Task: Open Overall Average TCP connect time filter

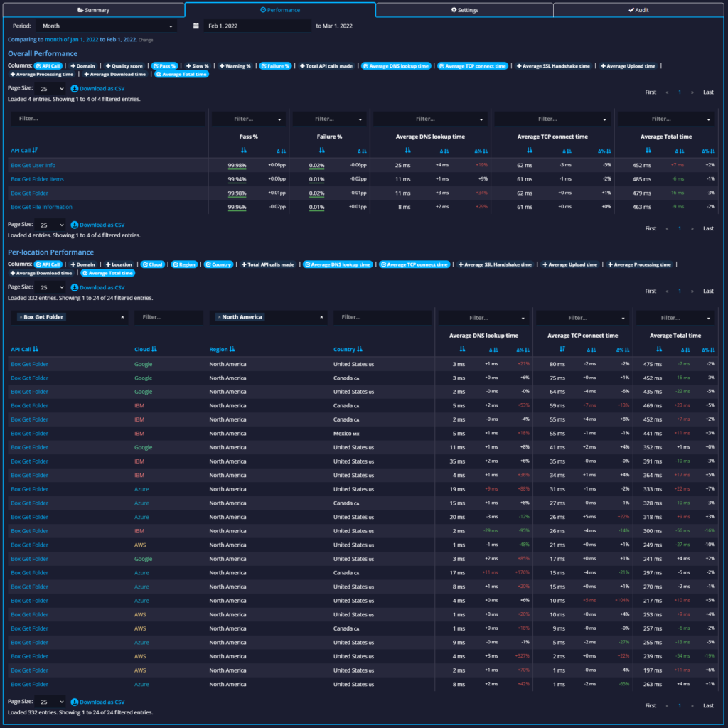Action: [x=552, y=119]
